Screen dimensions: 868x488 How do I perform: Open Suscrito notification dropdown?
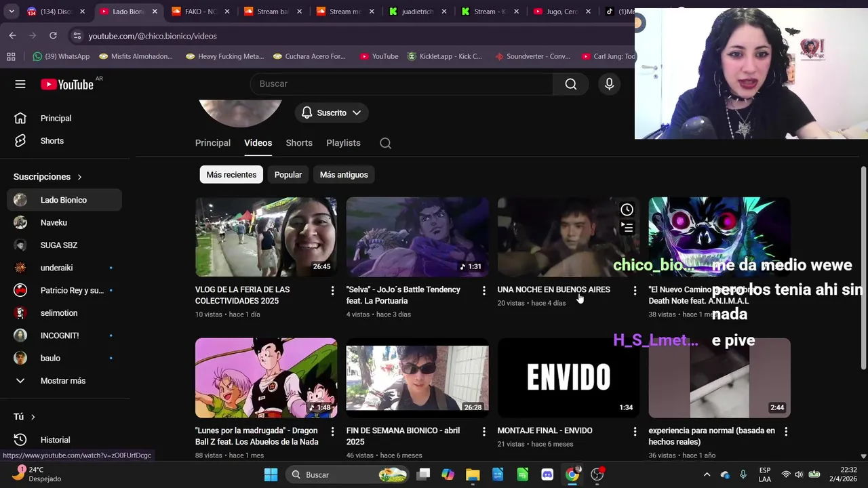pos(332,113)
